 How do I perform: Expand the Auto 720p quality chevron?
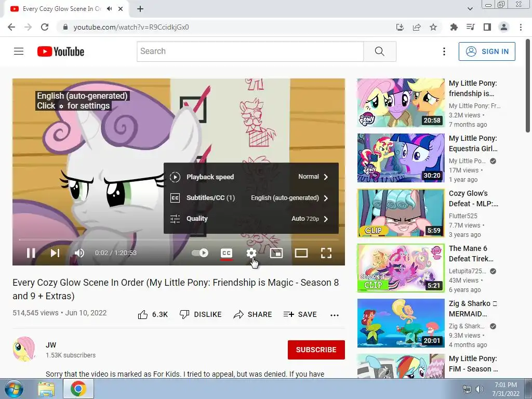click(x=326, y=219)
